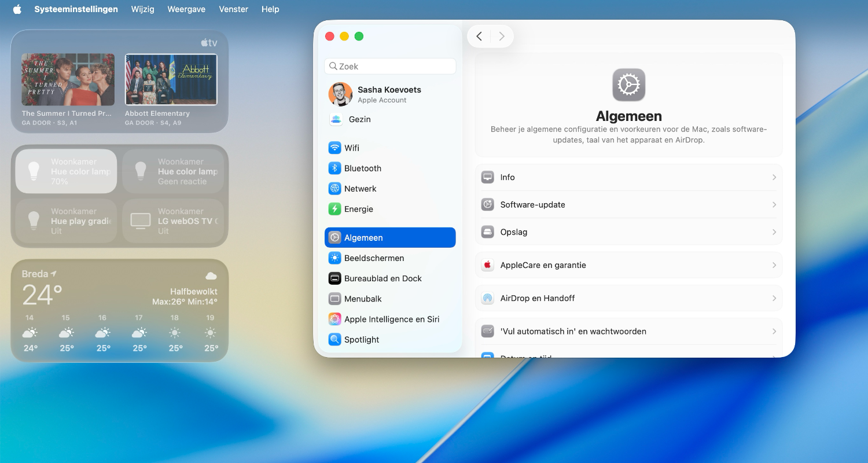Click the Bluetooth icon in sidebar

(x=334, y=168)
